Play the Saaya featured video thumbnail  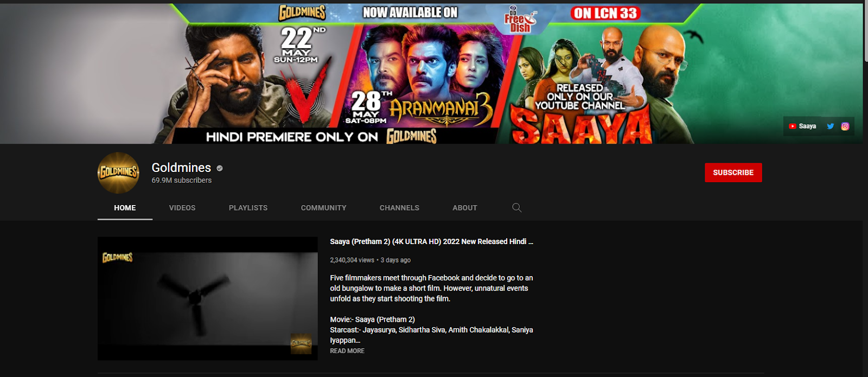click(x=207, y=298)
